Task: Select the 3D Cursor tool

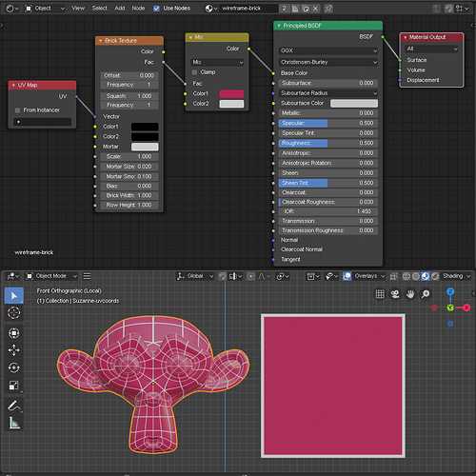Action: [14, 313]
